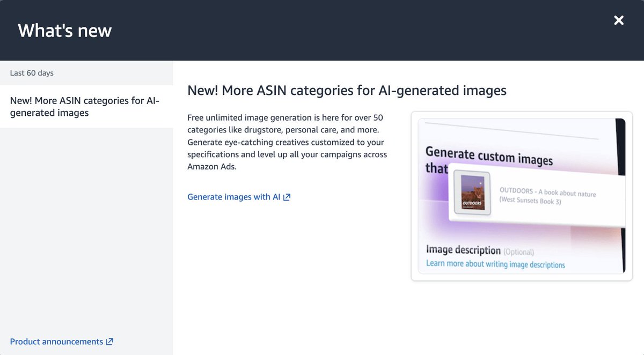Image resolution: width=644 pixels, height=355 pixels.
Task: Click the external link icon beside Generate images with AI
Action: [287, 197]
